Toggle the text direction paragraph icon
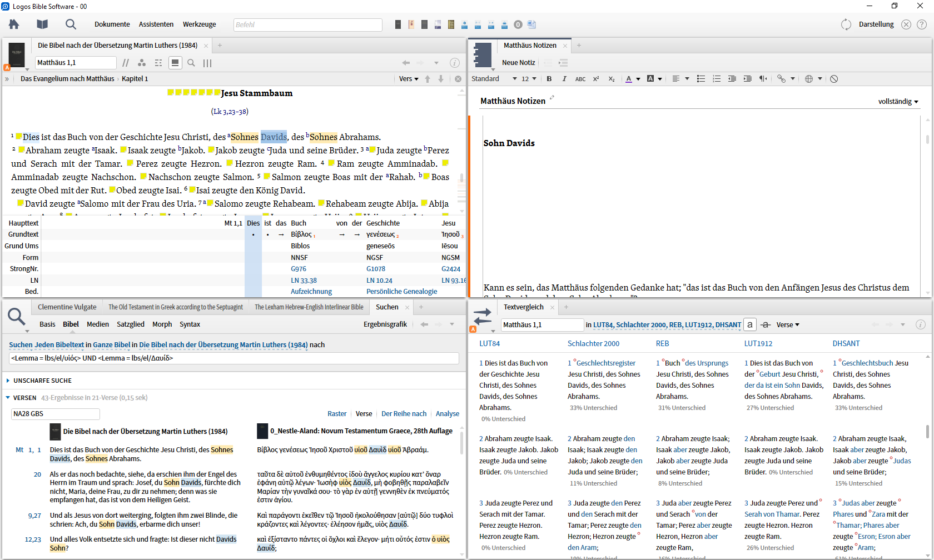This screenshot has width=934, height=560. click(x=763, y=79)
